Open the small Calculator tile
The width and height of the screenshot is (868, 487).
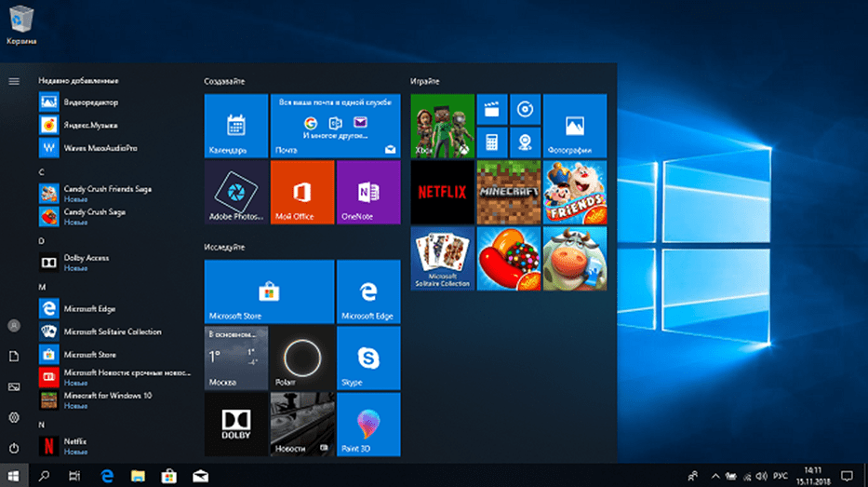pos(491,142)
